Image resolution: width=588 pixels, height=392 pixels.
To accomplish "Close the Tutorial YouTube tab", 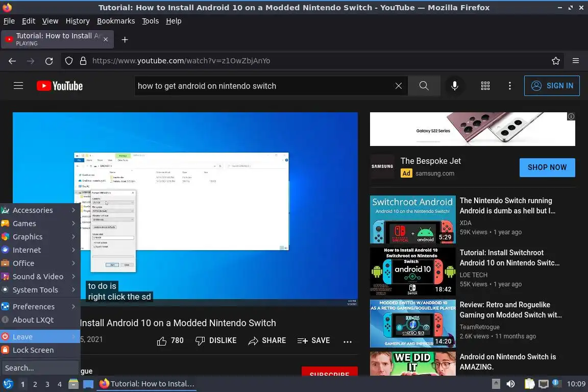I will (x=106, y=39).
